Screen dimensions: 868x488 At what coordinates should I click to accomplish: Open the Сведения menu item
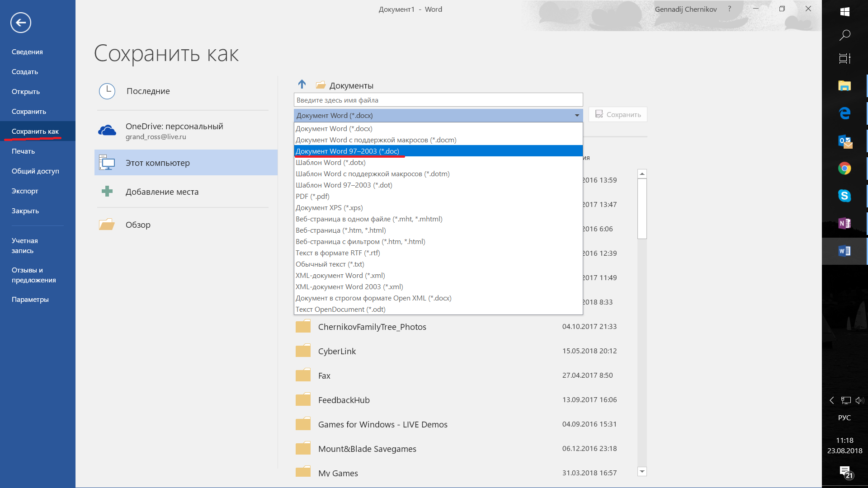point(38,52)
